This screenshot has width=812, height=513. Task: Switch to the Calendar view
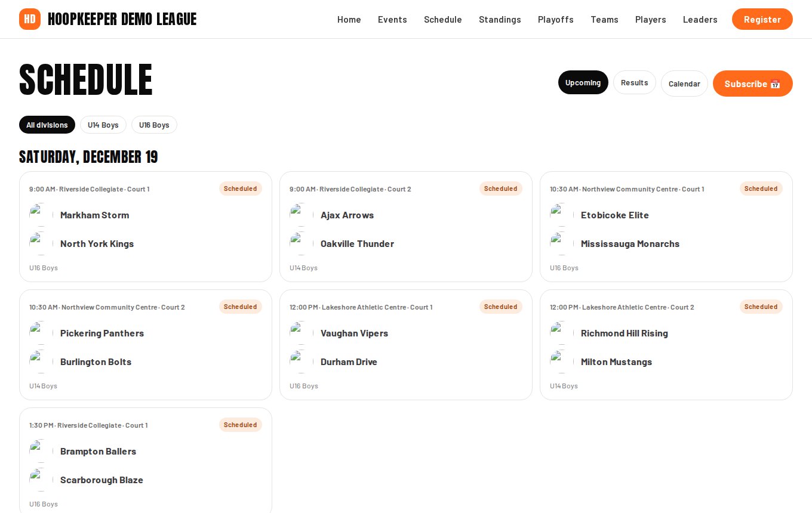point(684,84)
